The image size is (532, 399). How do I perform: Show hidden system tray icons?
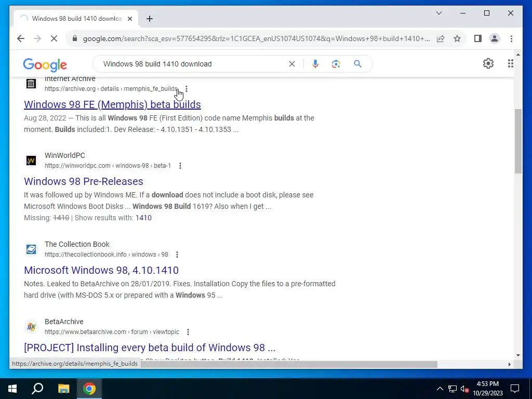point(440,389)
